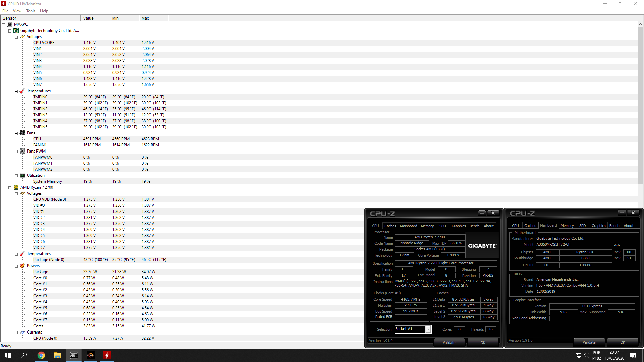Collapse the Fans node
This screenshot has height=362, width=644.
tap(16, 133)
